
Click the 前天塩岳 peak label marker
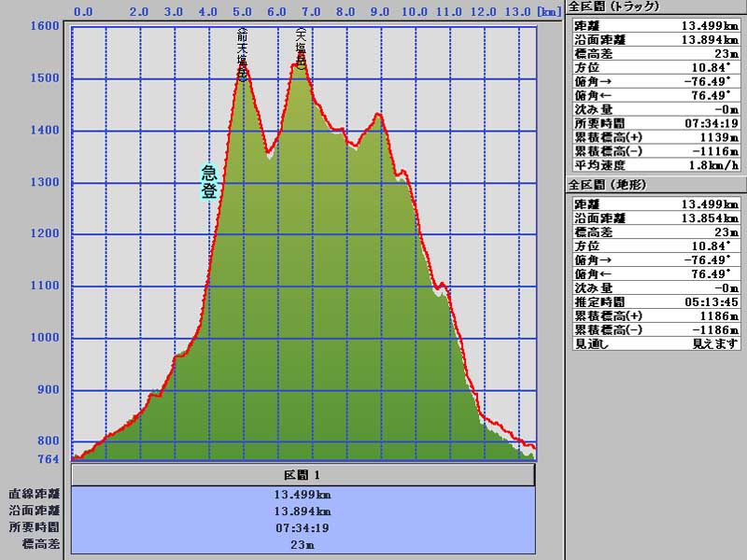click(243, 56)
